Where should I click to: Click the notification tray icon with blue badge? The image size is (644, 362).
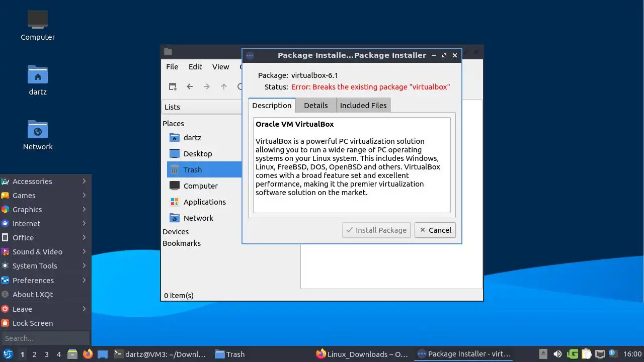coord(613,354)
